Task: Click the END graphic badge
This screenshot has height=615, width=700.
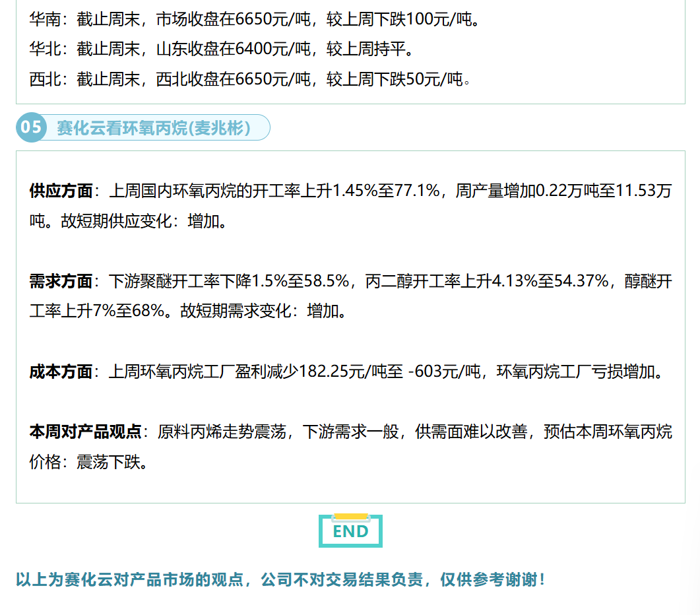Action: tap(350, 531)
